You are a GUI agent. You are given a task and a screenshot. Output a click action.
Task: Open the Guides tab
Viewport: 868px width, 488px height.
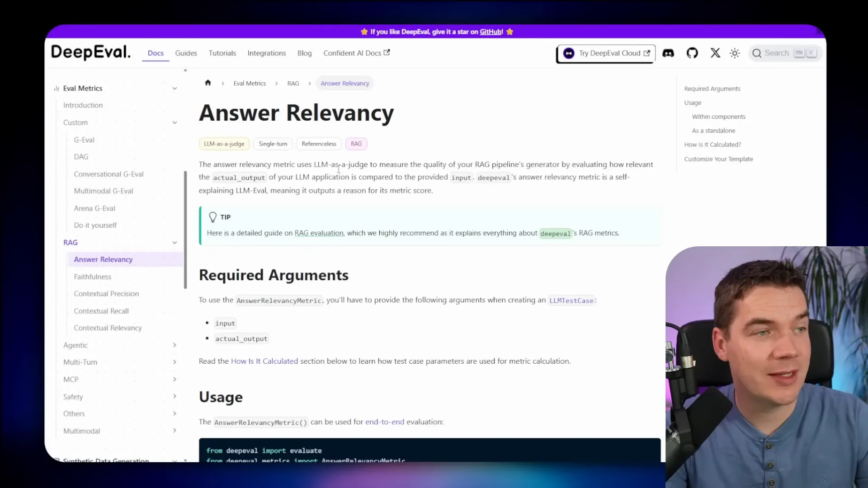[x=186, y=53]
